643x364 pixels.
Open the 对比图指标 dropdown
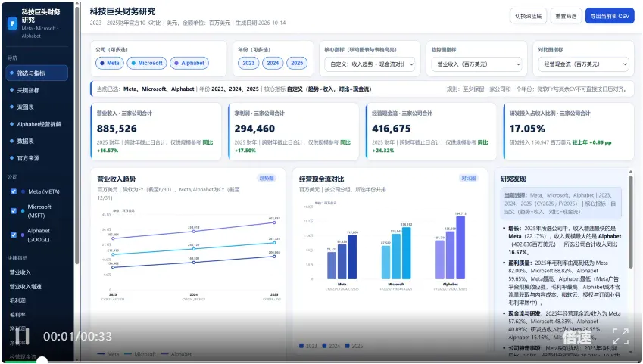tap(583, 64)
